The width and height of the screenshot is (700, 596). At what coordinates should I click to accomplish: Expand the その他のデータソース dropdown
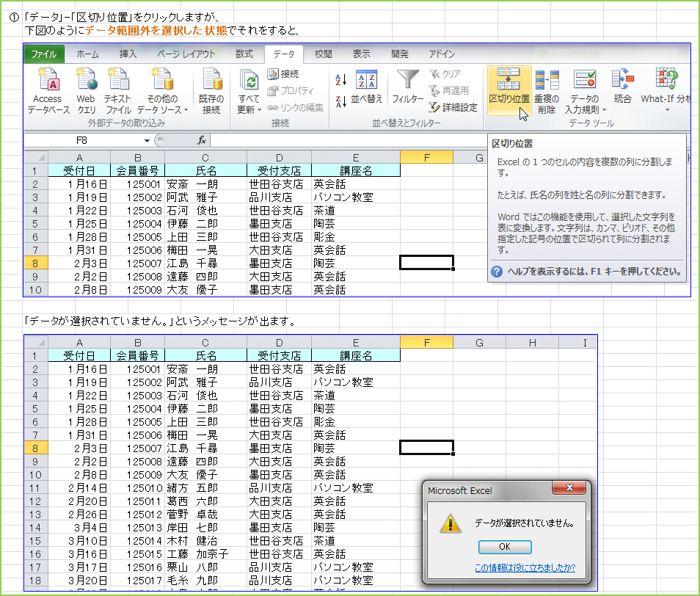tap(186, 110)
